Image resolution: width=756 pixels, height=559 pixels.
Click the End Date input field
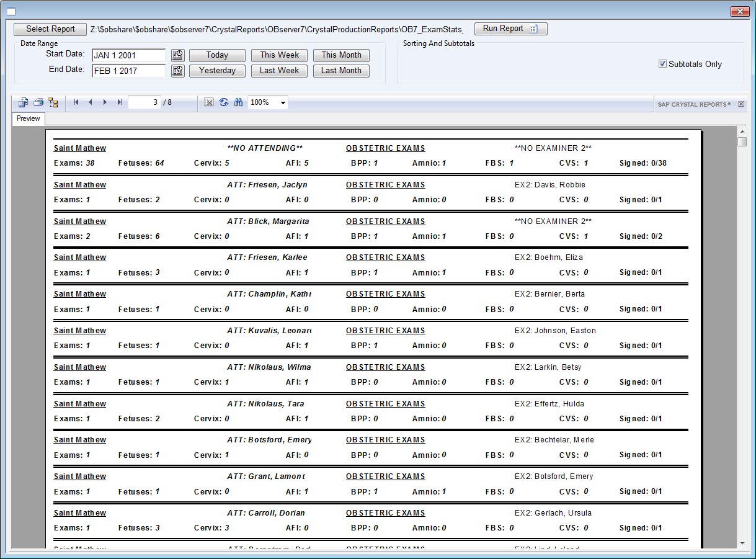tap(129, 71)
